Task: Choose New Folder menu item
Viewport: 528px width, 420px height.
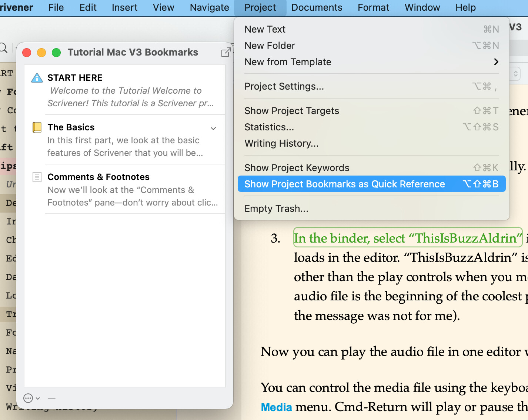Action: tap(372, 46)
